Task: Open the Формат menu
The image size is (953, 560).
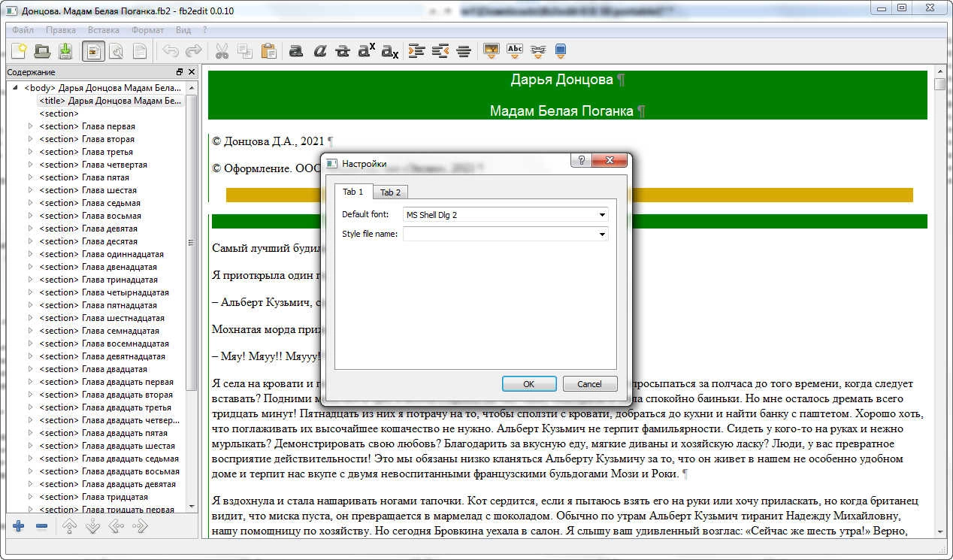Action: (x=147, y=30)
